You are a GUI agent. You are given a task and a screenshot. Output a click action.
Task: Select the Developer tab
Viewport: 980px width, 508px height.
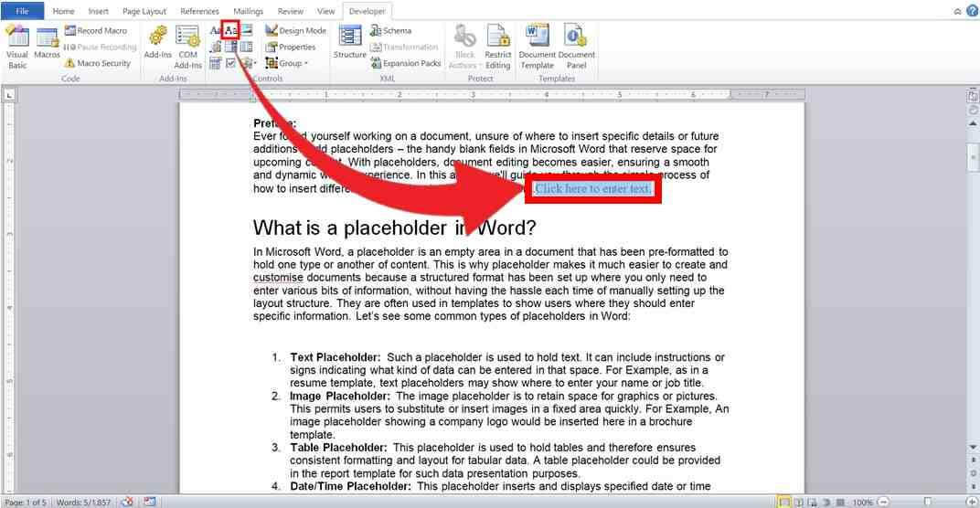click(x=367, y=11)
